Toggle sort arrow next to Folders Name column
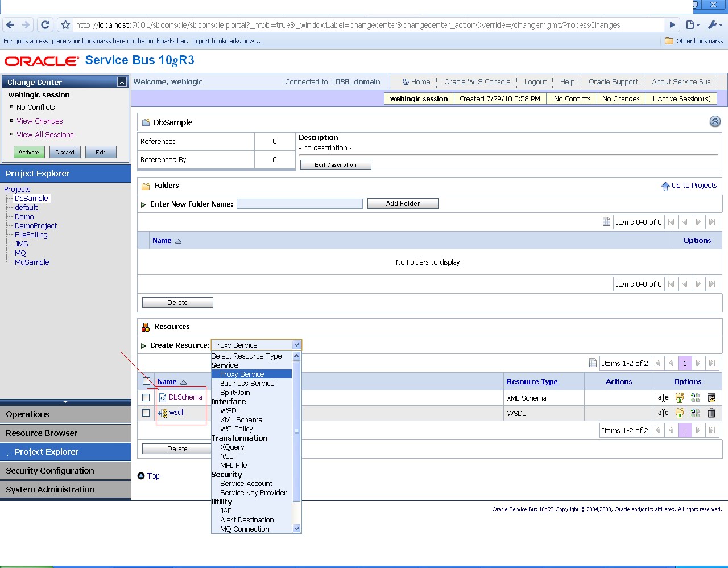728x568 pixels. pos(178,241)
